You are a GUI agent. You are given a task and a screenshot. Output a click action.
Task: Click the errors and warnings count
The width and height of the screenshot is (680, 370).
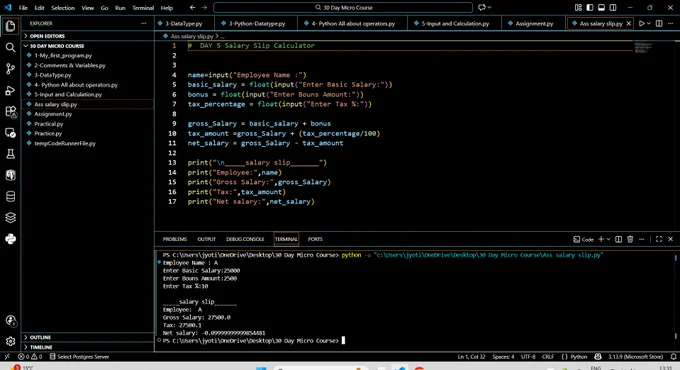pyautogui.click(x=30, y=357)
